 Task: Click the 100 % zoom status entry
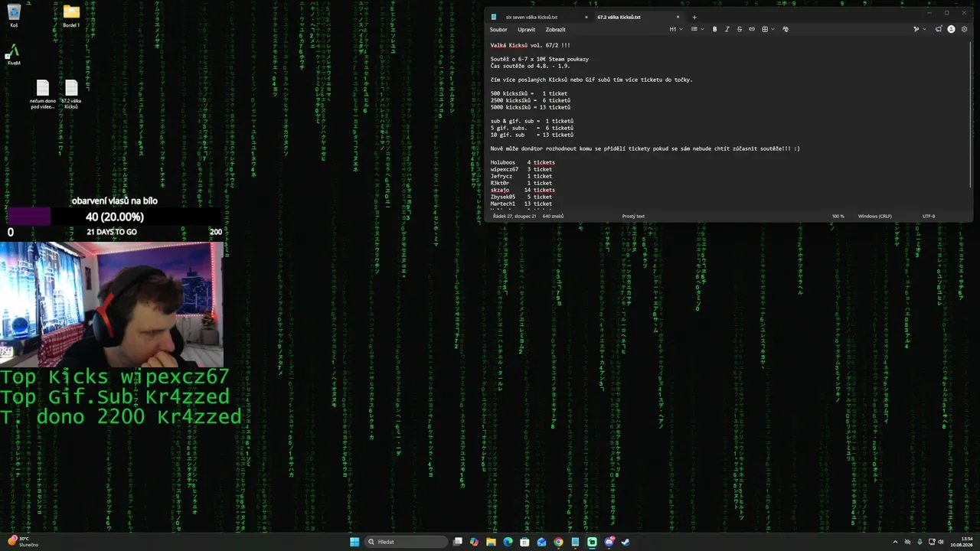[838, 216]
